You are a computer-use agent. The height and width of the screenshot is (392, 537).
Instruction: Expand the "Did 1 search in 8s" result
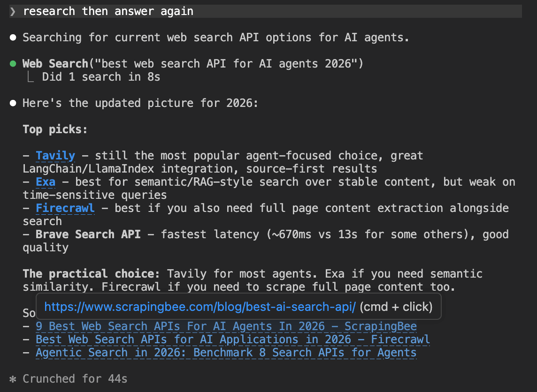101,77
